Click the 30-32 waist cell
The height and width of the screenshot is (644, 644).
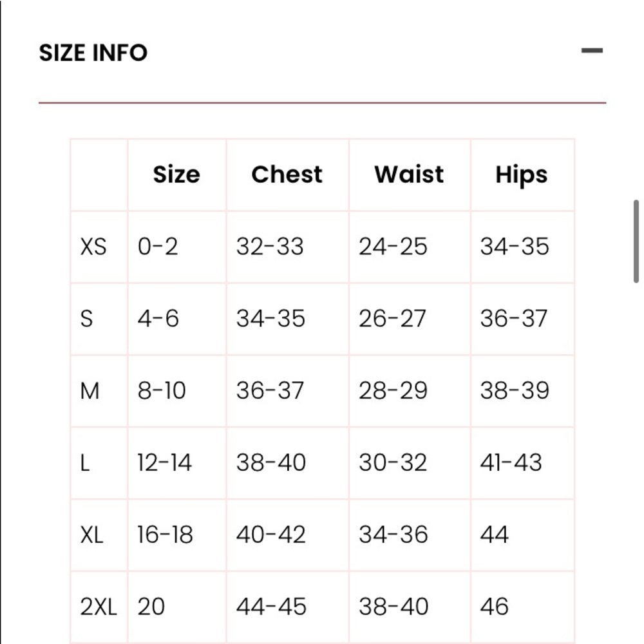pos(393,463)
